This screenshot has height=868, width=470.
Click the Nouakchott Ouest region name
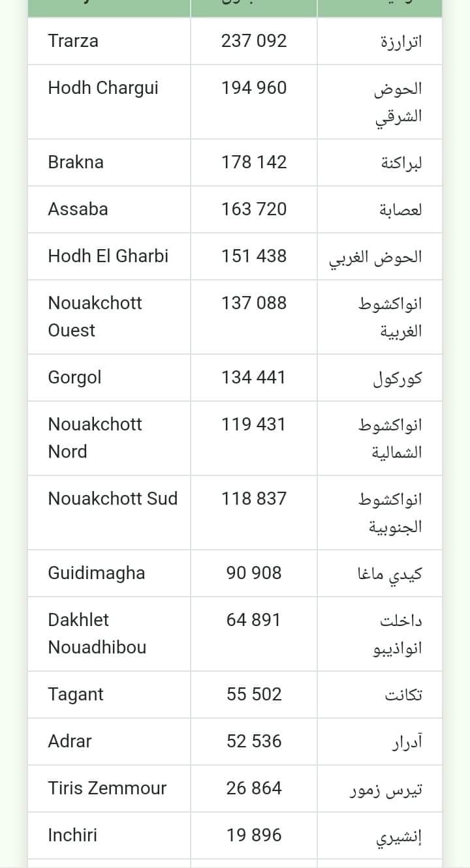pos(95,316)
